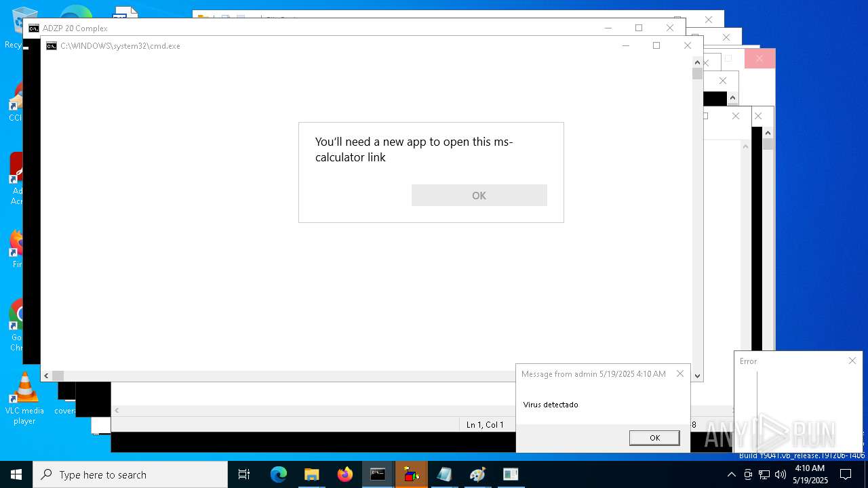Launch Microsoft Edge from the taskbar
Screen dimensions: 868x488
(279, 474)
